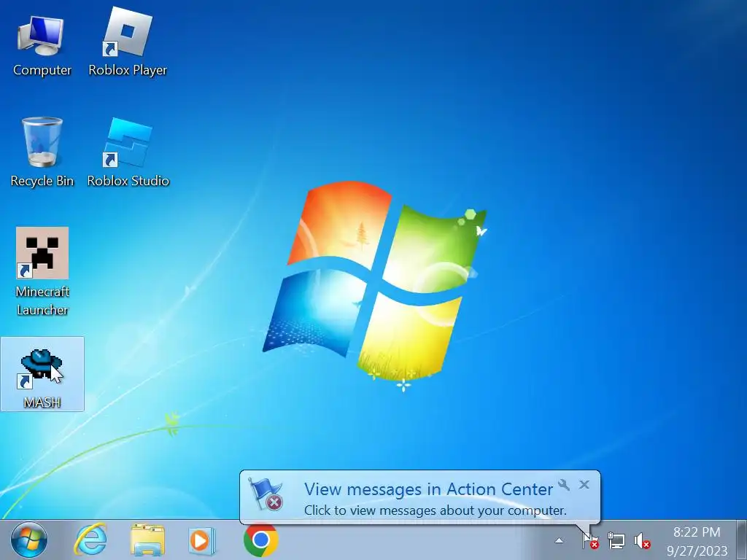This screenshot has height=560, width=747.
Task: Click 'Click to view messages about your computer'
Action: (435, 510)
